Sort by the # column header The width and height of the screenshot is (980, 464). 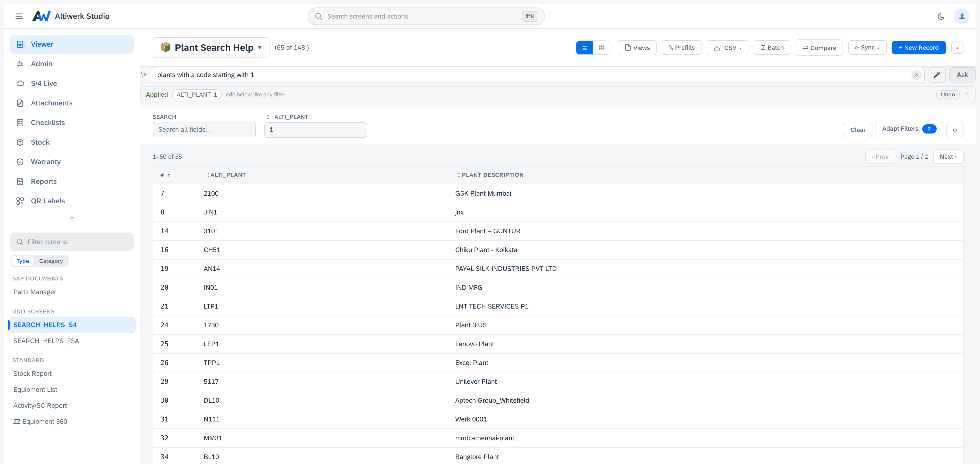pyautogui.click(x=165, y=175)
